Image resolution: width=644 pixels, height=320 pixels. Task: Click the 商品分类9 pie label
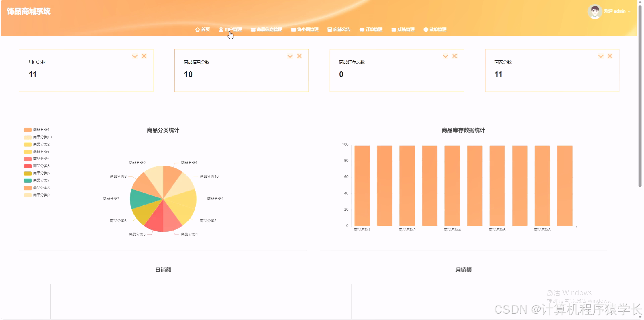(137, 163)
